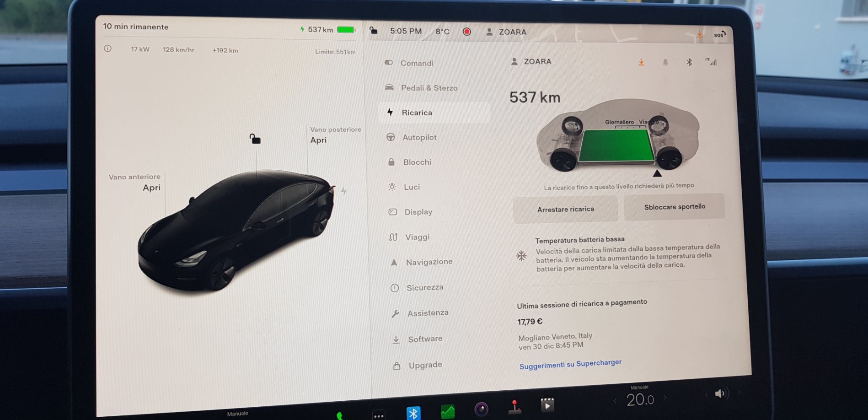This screenshot has height=420, width=868.
Task: Tap the large 537 km range text
Action: click(535, 97)
